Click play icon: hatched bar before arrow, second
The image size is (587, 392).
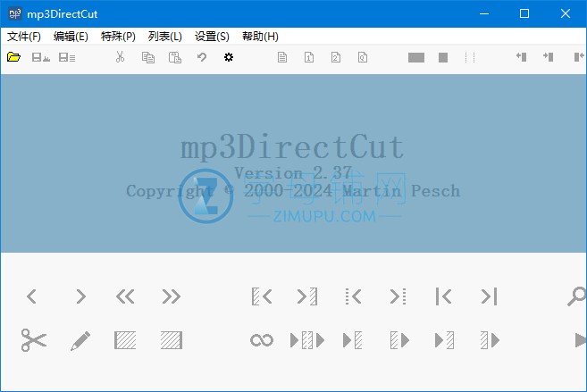point(490,340)
